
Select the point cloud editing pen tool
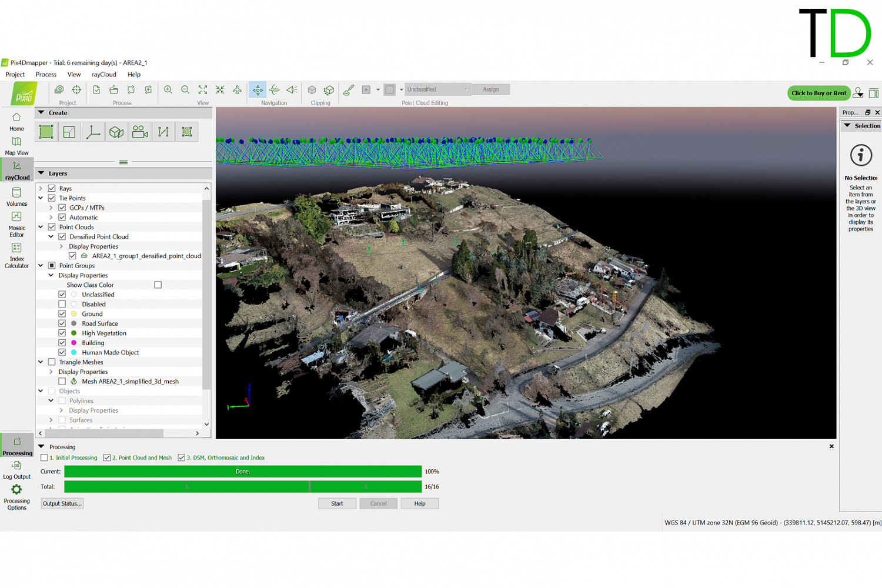click(x=348, y=89)
